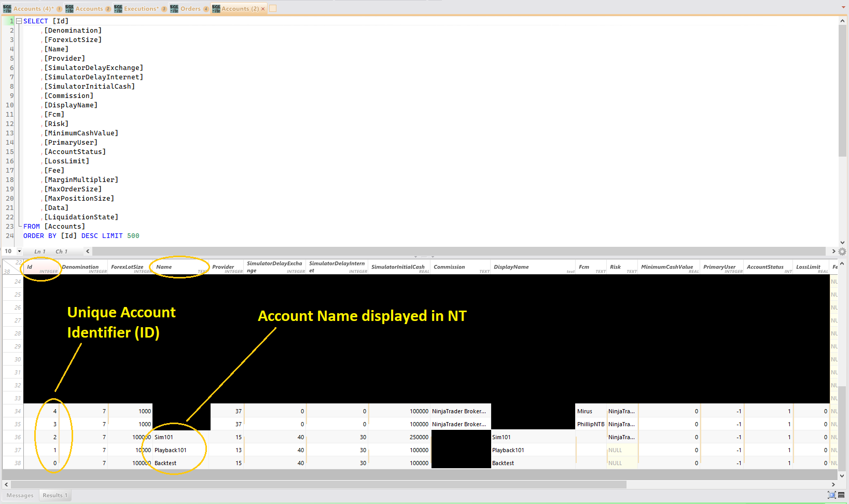Collapse the SELECT statement fold marker
Viewport: 849px width, 504px height.
pos(19,21)
